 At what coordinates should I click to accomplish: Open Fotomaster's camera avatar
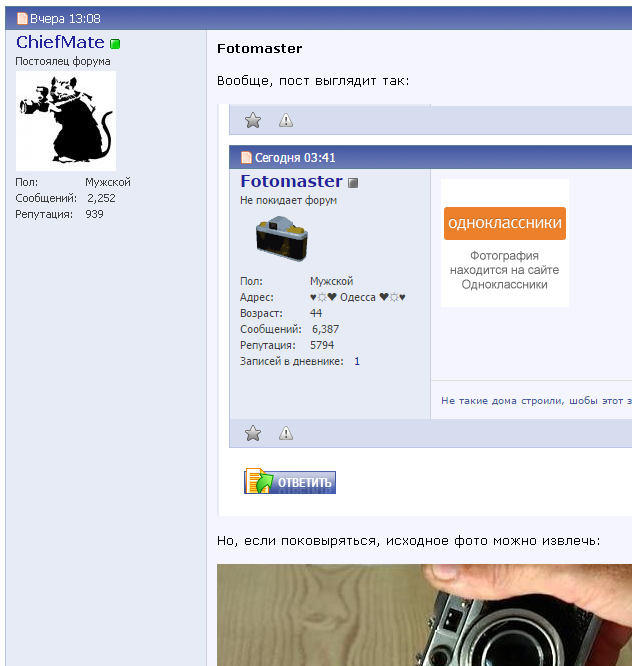(x=282, y=238)
